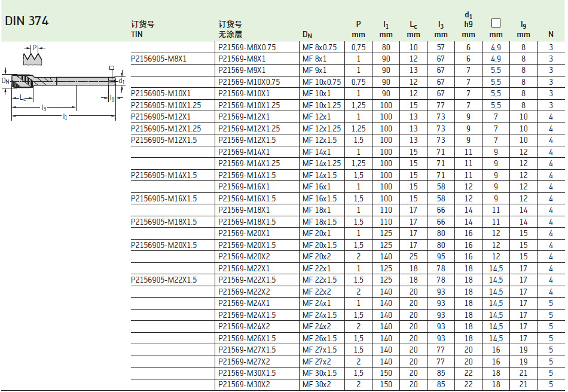Select TIN order number P2156905-M10X1
This screenshot has width=568, height=392.
click(161, 94)
